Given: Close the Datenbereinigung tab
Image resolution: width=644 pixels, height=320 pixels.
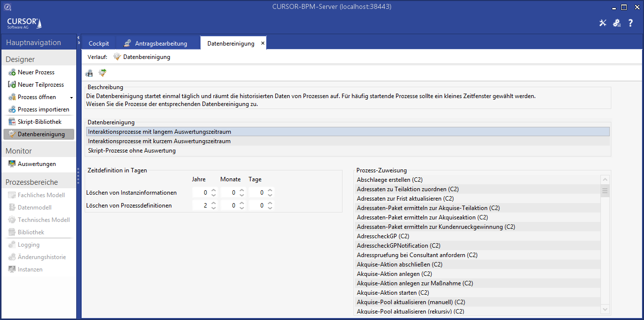Looking at the screenshot, I should (x=263, y=43).
